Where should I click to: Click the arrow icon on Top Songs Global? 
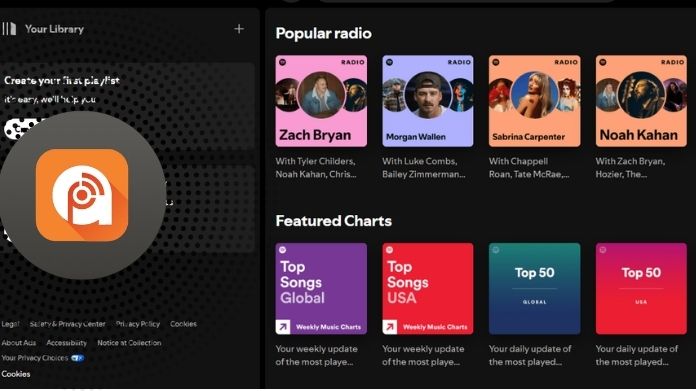point(283,327)
